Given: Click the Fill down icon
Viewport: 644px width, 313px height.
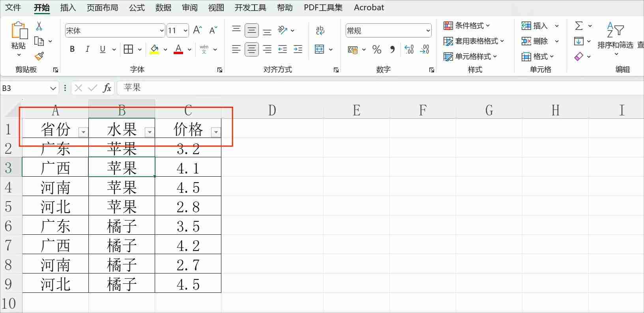Looking at the screenshot, I should coord(579,41).
